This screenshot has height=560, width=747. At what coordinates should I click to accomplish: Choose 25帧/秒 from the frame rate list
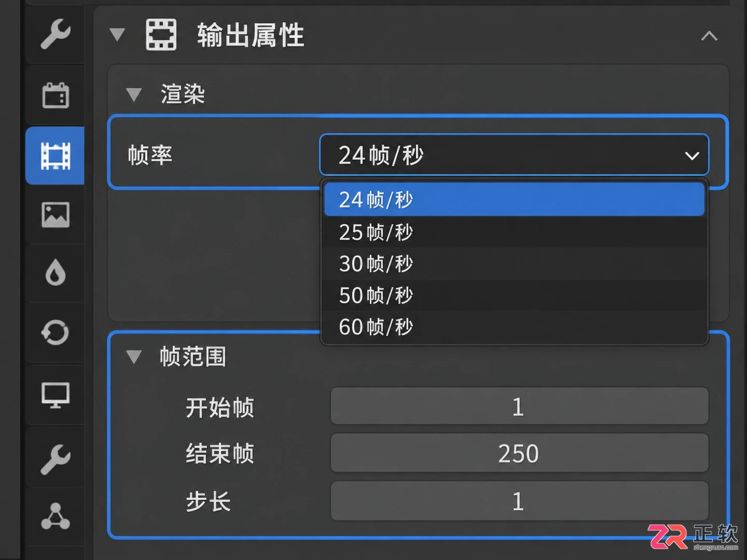coord(514,232)
